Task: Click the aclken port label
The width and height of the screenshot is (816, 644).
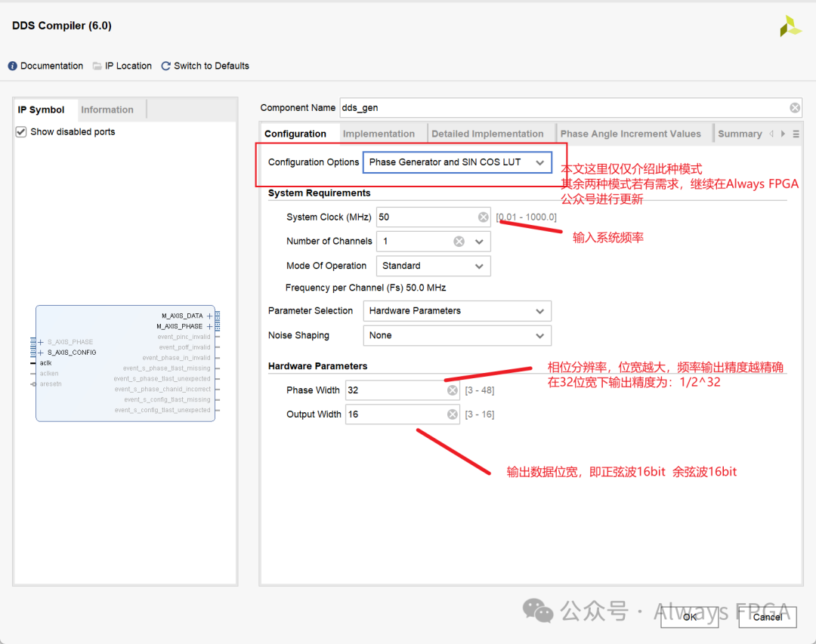Action: pyautogui.click(x=49, y=374)
